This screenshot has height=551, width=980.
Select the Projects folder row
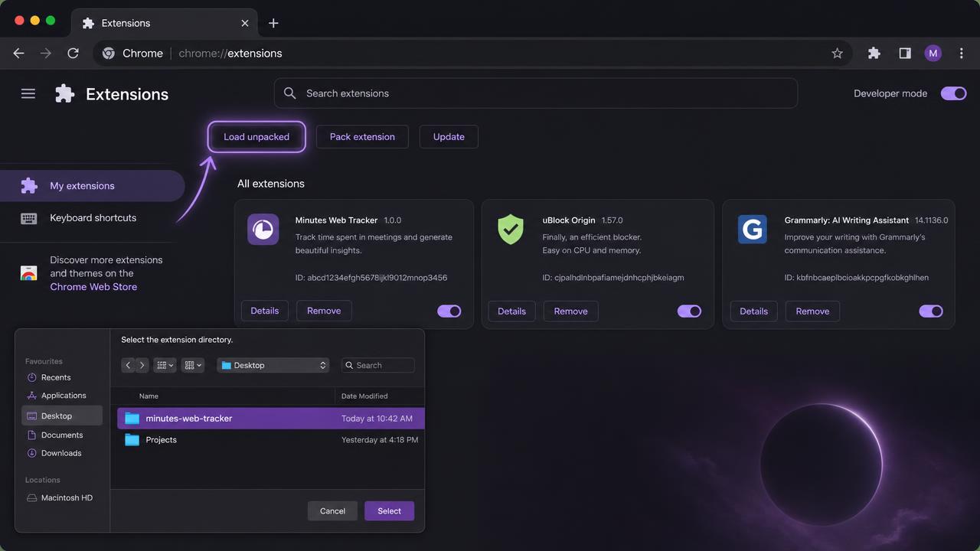[270, 440]
